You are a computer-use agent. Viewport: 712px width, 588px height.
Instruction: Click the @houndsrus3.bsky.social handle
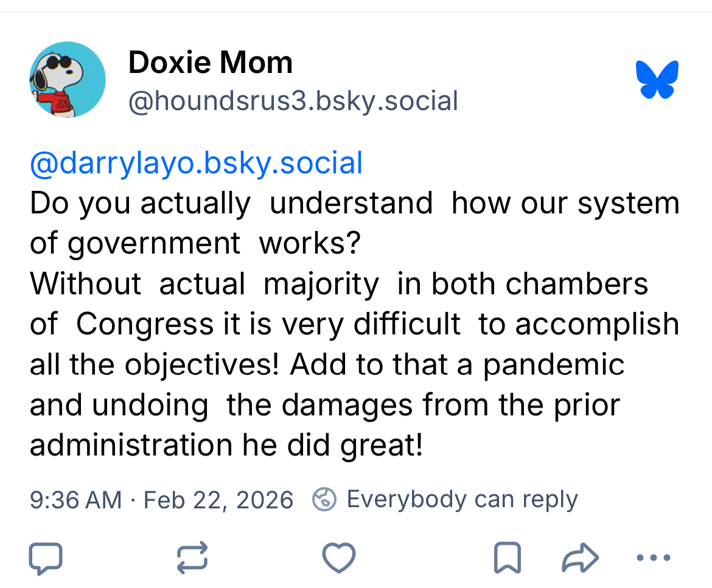point(293,101)
